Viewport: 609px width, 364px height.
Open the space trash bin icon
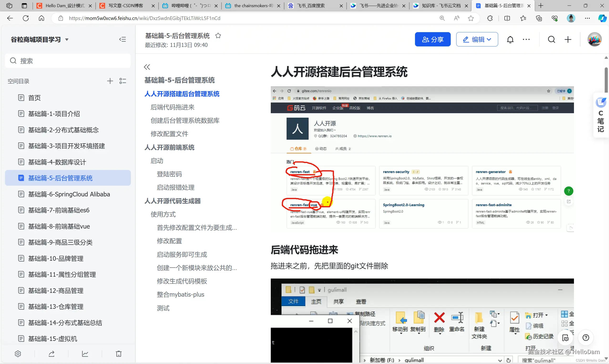[119, 354]
